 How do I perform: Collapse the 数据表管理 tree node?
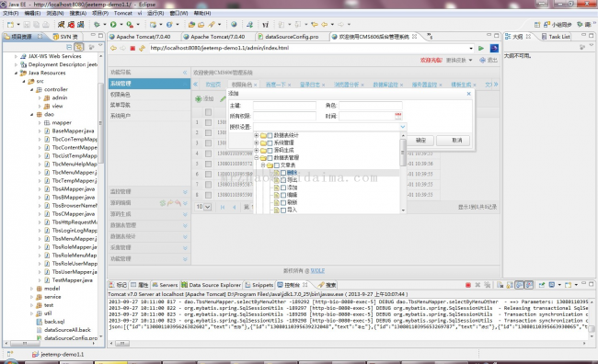click(257, 157)
